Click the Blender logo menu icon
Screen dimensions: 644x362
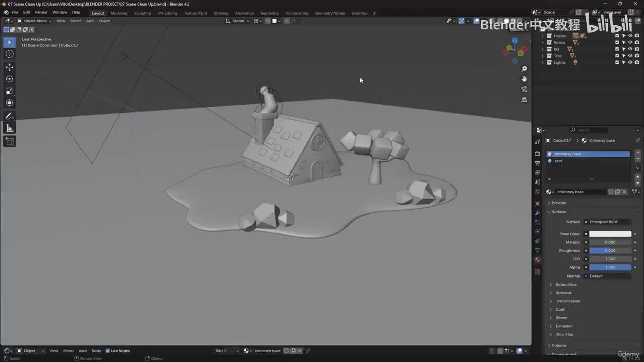point(6,12)
